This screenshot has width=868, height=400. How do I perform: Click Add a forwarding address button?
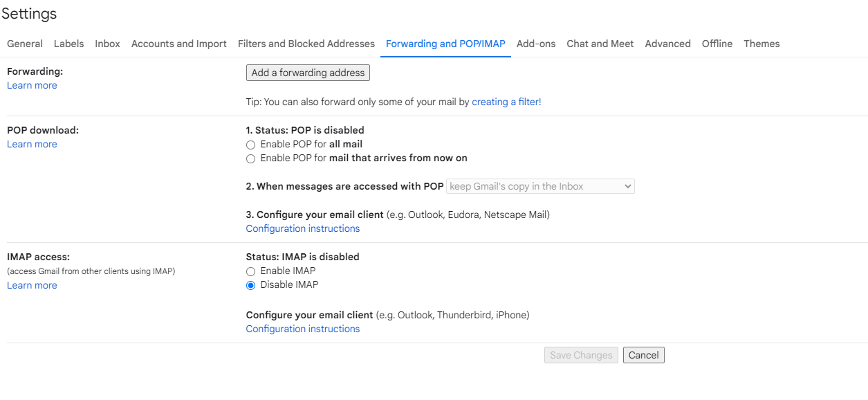pos(308,73)
